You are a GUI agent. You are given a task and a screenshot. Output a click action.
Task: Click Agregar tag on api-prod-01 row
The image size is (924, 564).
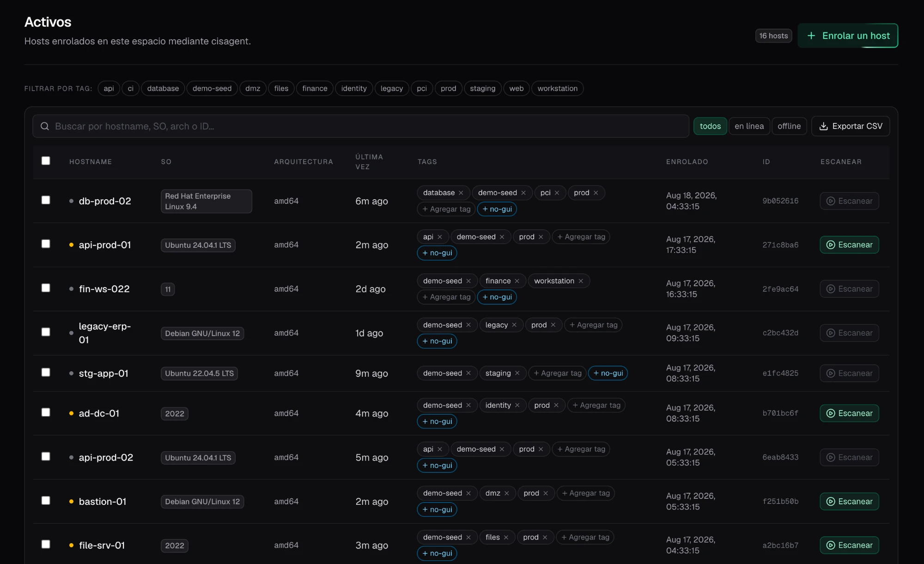click(x=581, y=237)
